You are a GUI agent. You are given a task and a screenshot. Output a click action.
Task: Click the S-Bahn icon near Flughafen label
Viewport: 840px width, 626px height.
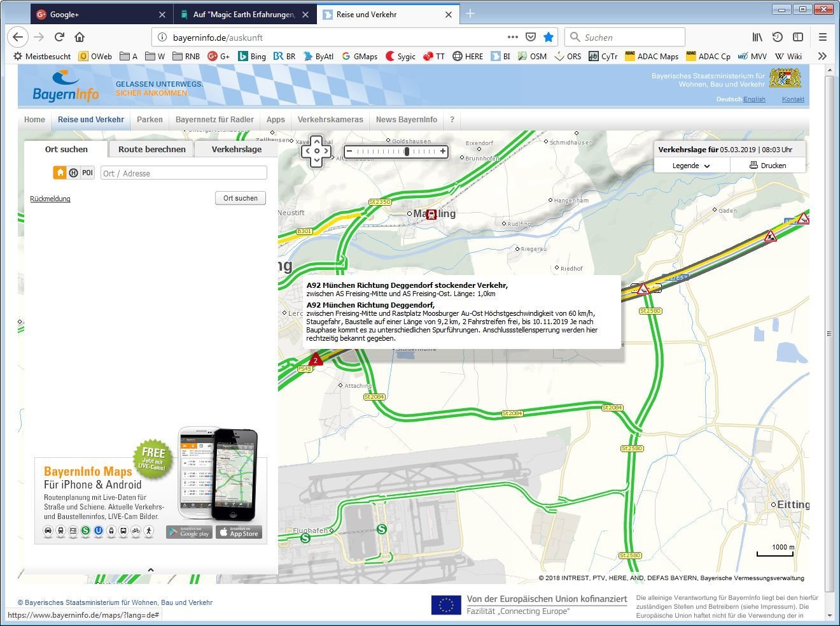coord(305,538)
